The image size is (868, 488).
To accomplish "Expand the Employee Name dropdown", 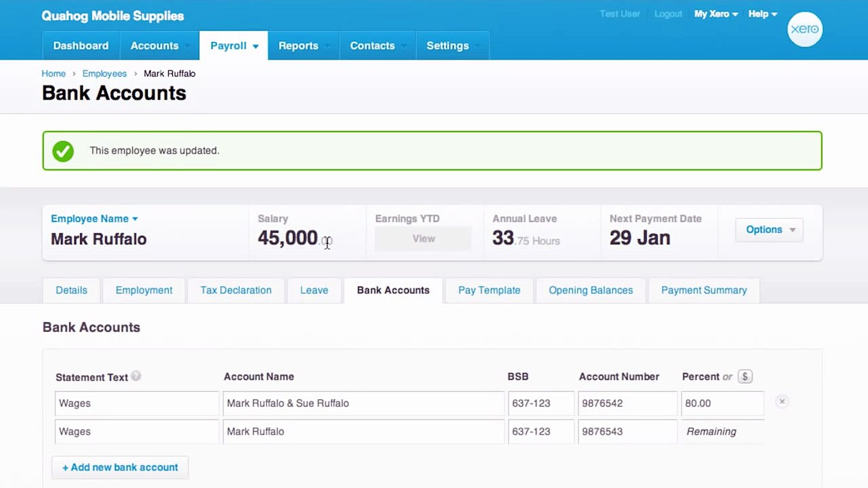I will point(94,219).
